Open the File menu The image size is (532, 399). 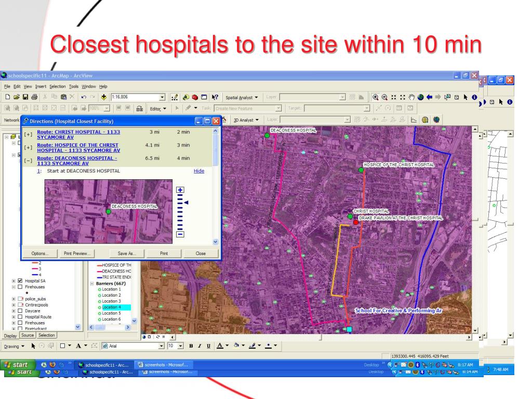(7, 87)
